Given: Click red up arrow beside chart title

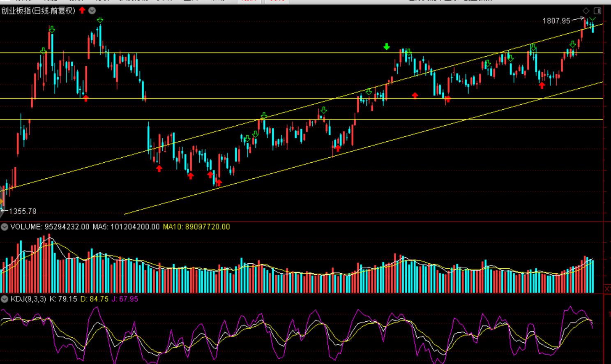Looking at the screenshot, I should pos(82,10).
